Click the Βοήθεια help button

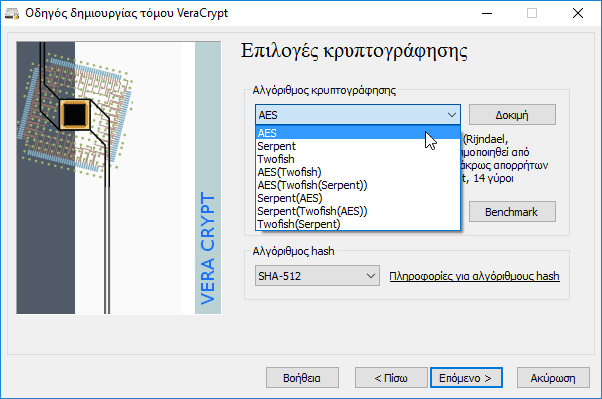tap(302, 378)
